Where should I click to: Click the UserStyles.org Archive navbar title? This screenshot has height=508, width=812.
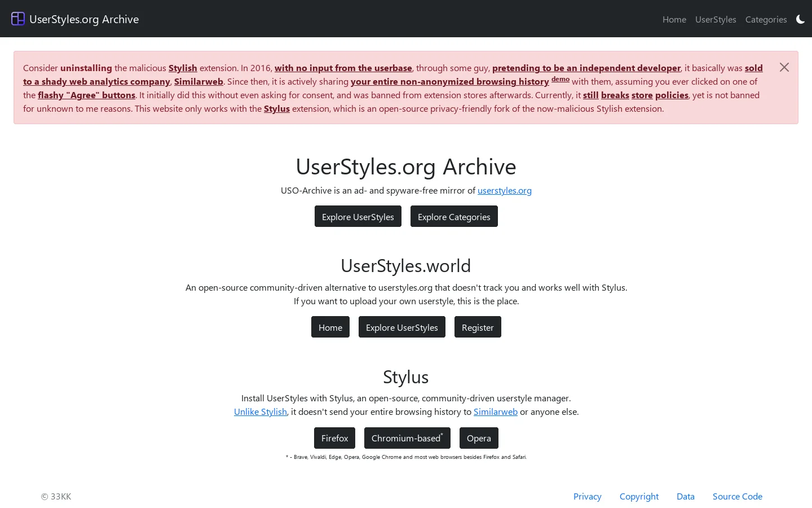(x=84, y=19)
